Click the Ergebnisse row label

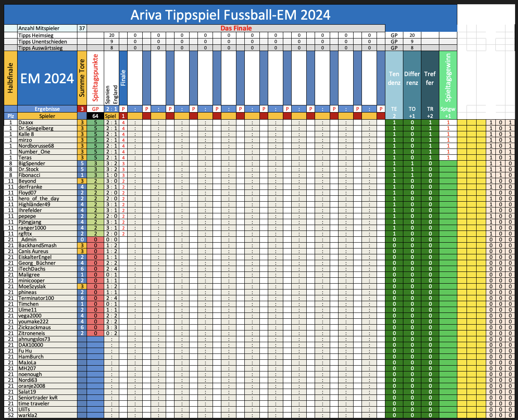pos(47,109)
